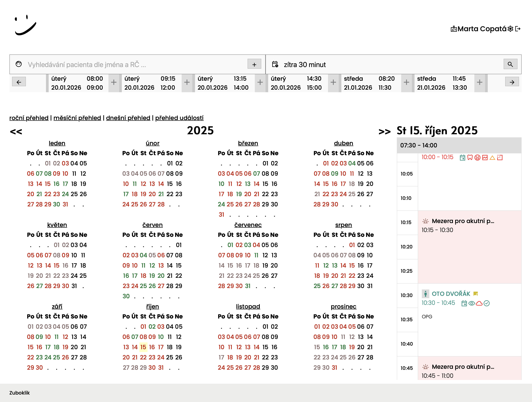This screenshot has width=532, height=402.
Task: Click the patient search input field
Action: click(135, 64)
